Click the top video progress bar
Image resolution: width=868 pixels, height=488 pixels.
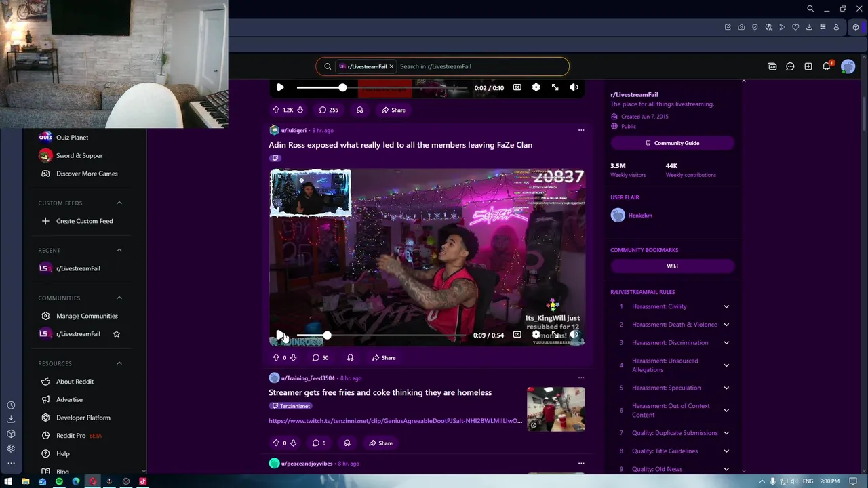click(382, 87)
